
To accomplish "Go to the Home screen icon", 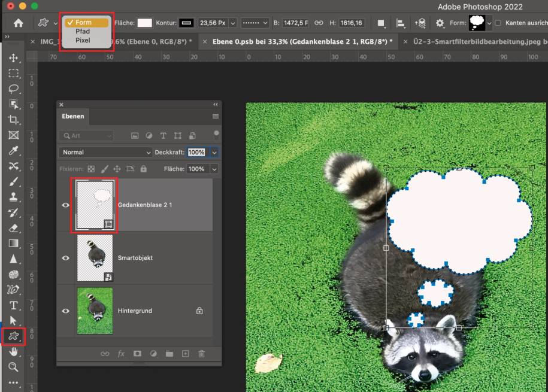I will (18, 23).
